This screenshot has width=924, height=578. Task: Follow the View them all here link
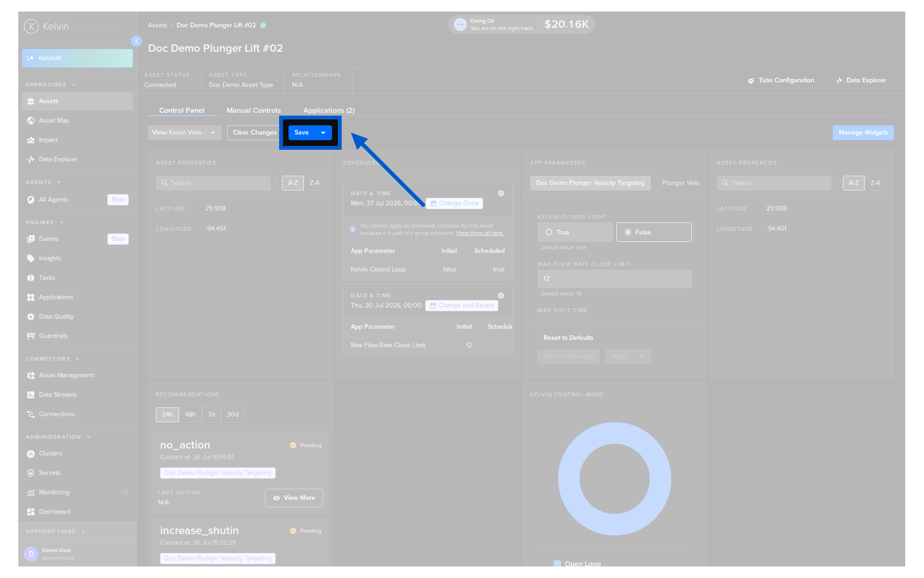pyautogui.click(x=480, y=233)
